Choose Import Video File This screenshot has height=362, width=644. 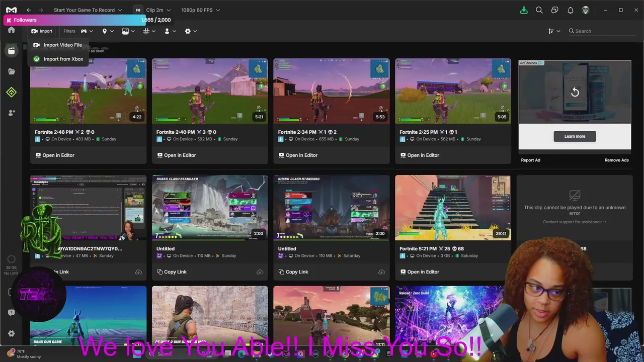[x=58, y=45]
